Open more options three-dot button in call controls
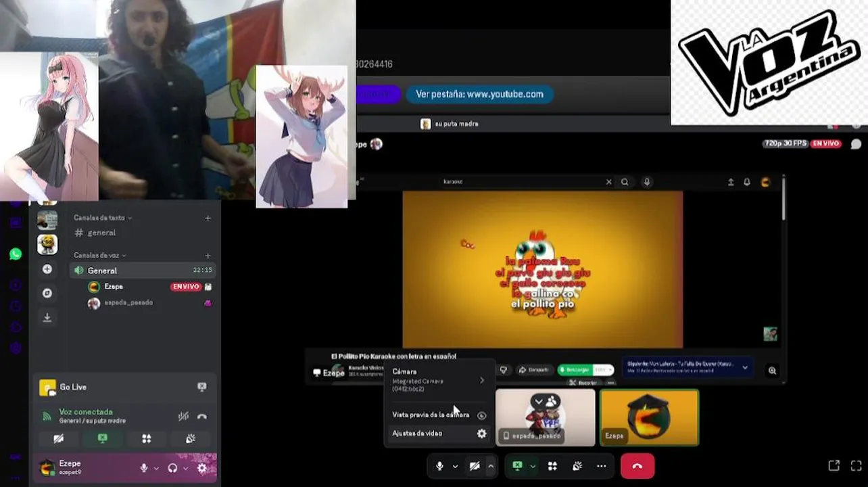The width and height of the screenshot is (868, 487). 602,466
